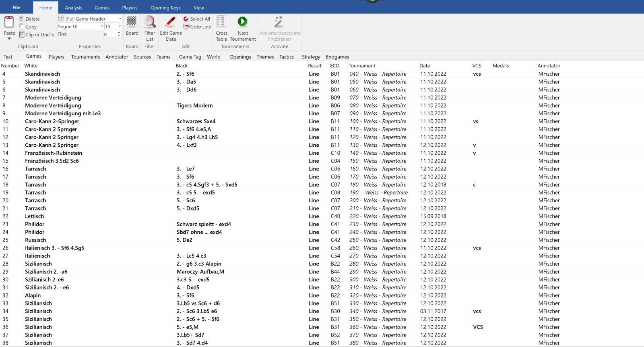Click the Delete icon in Clipboard group
The image size is (644, 347).
coord(22,19)
